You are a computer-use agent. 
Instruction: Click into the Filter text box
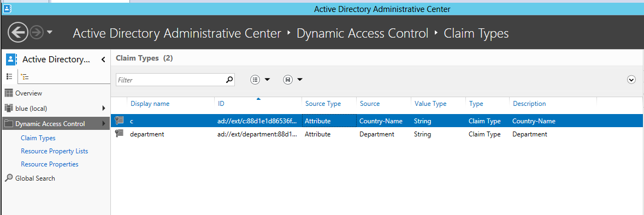click(x=170, y=80)
